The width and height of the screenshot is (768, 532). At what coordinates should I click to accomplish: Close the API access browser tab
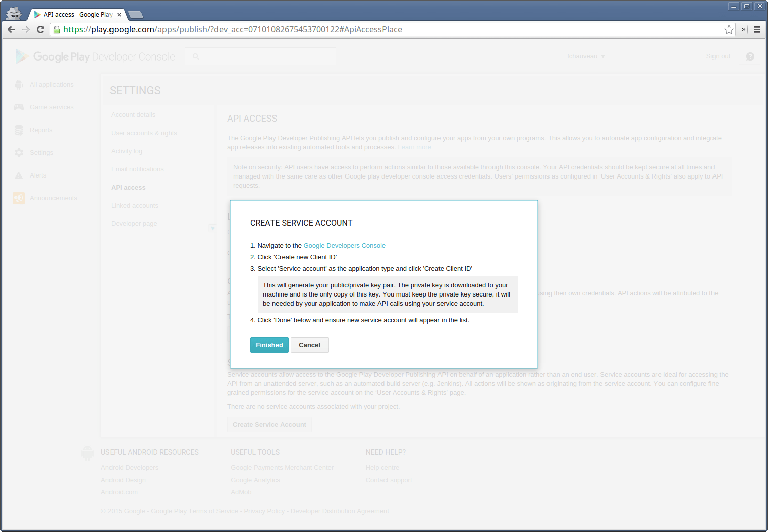pos(119,15)
